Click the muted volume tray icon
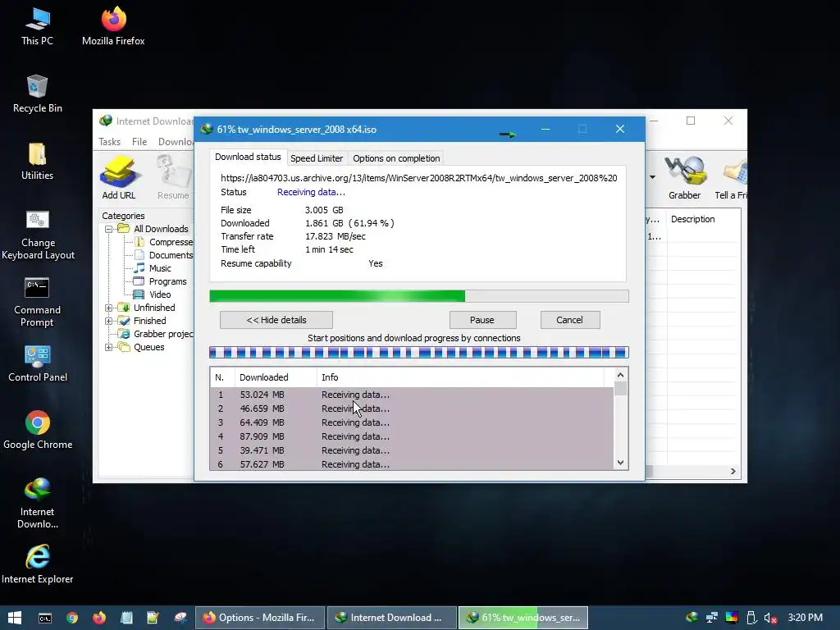840x630 pixels. (x=771, y=618)
